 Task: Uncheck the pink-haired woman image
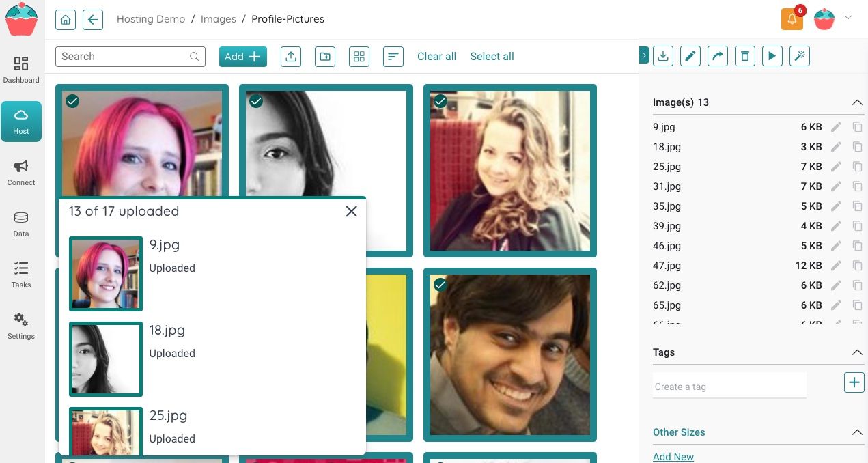click(x=72, y=101)
